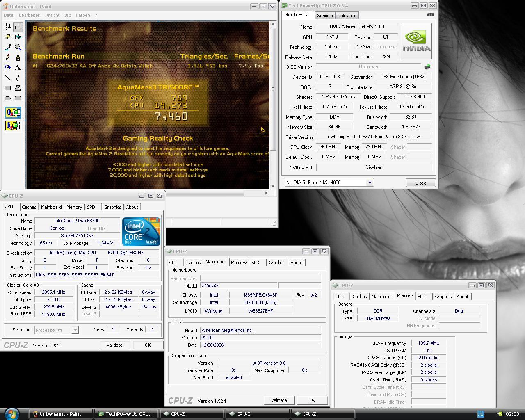Select the rectangular Select tool in Paint
The image size is (525, 420).
click(18, 27)
